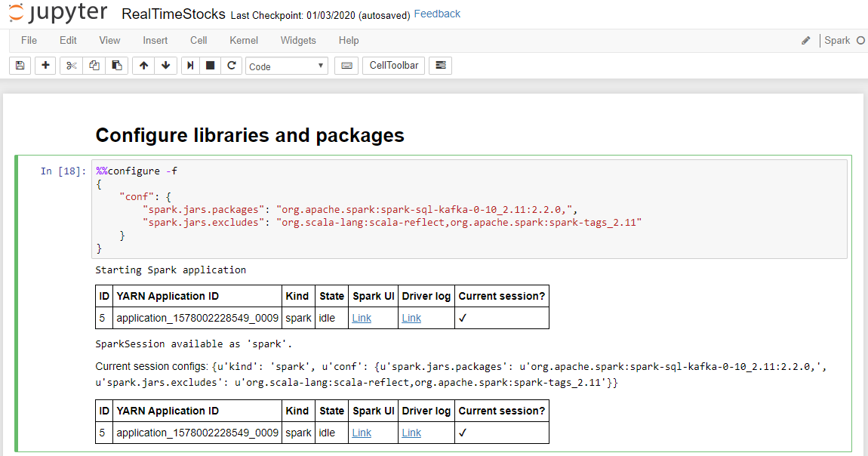The width and height of the screenshot is (868, 456).
Task: Open the Feedback link
Action: click(437, 13)
